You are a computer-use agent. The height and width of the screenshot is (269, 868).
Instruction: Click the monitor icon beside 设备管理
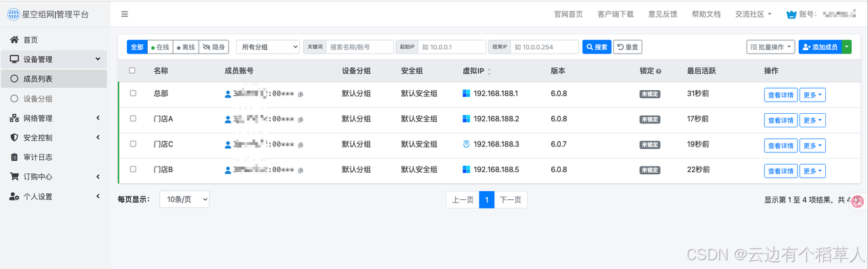tap(14, 60)
